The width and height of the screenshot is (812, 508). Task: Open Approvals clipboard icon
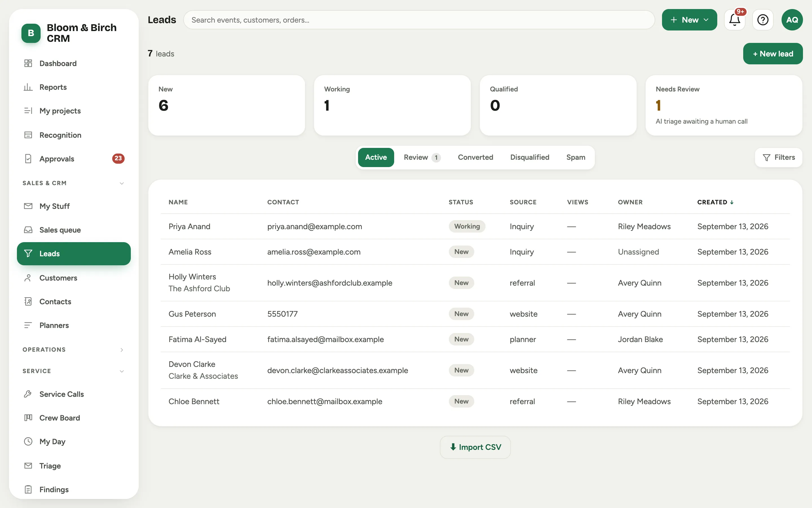tap(28, 159)
